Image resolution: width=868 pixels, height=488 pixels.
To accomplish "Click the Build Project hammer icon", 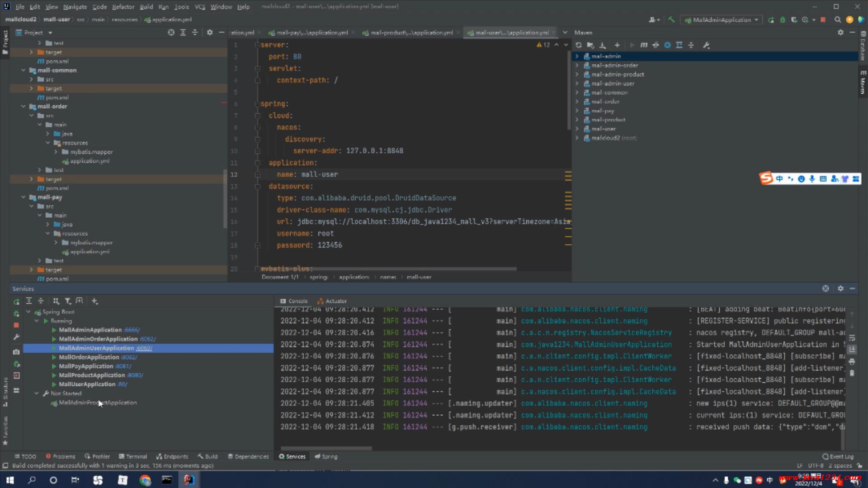I will point(671,20).
